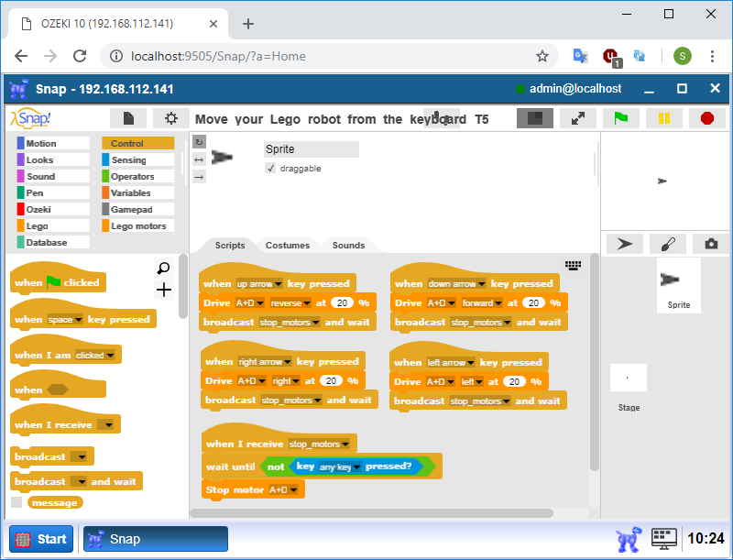The image size is (733, 560).
Task: Toggle the message variable watcher checkbox
Action: pyautogui.click(x=16, y=502)
